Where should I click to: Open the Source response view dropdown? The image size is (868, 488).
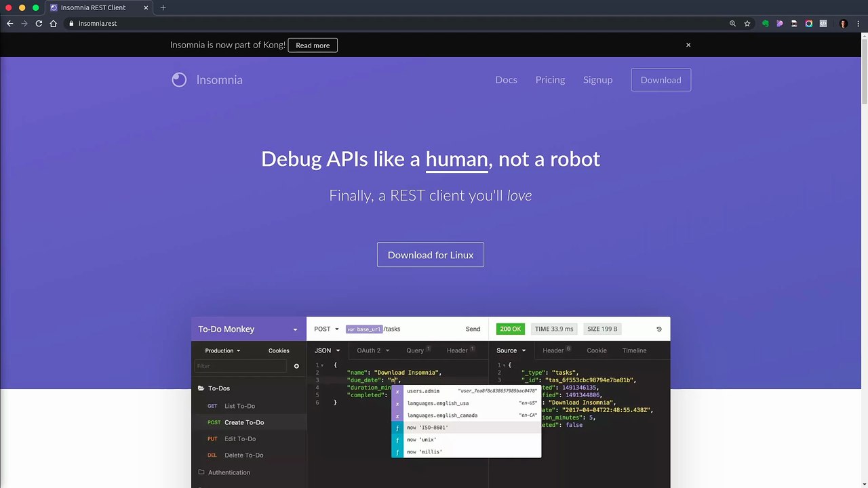[x=511, y=350]
